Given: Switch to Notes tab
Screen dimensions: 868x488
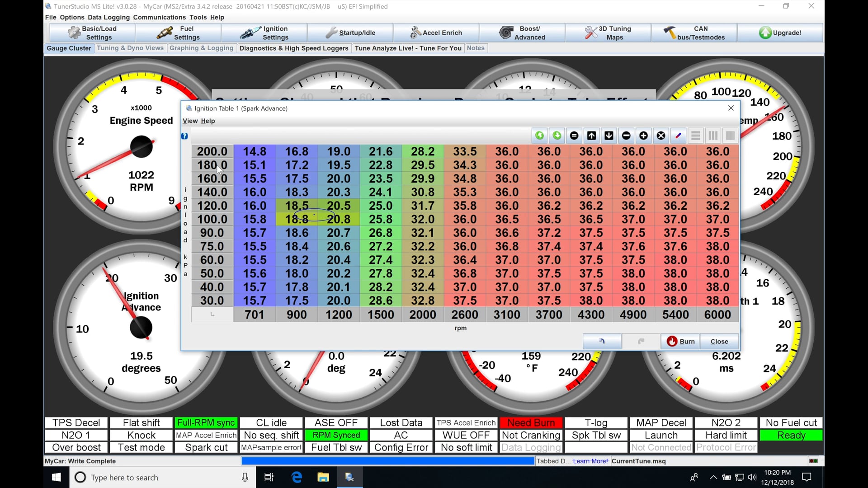Looking at the screenshot, I should click(x=476, y=48).
